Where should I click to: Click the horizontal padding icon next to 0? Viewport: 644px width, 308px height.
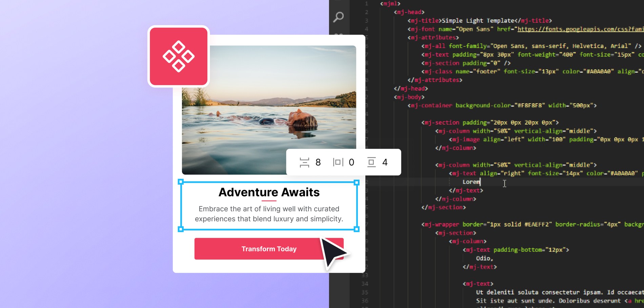(x=338, y=162)
